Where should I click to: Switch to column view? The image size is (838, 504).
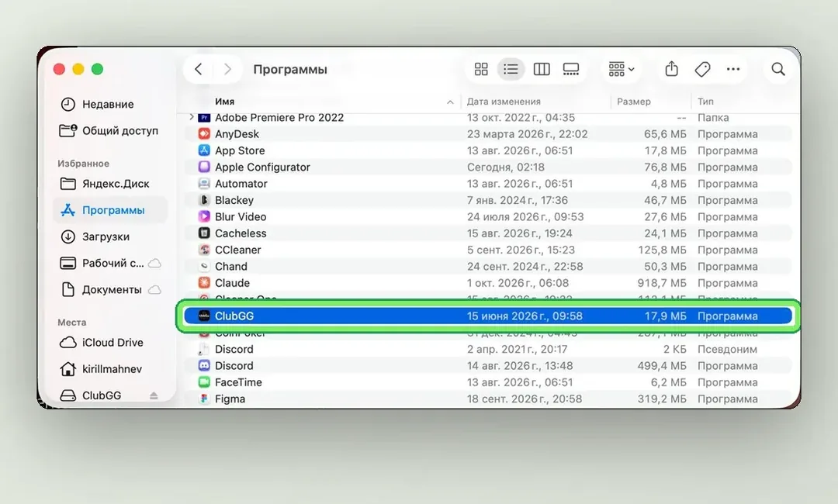542,70
